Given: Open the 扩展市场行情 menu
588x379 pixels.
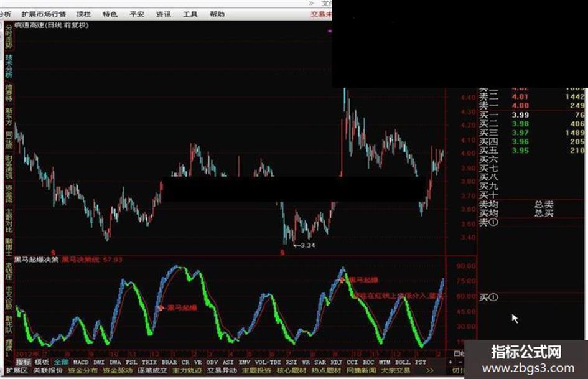Looking at the screenshot, I should [44, 14].
